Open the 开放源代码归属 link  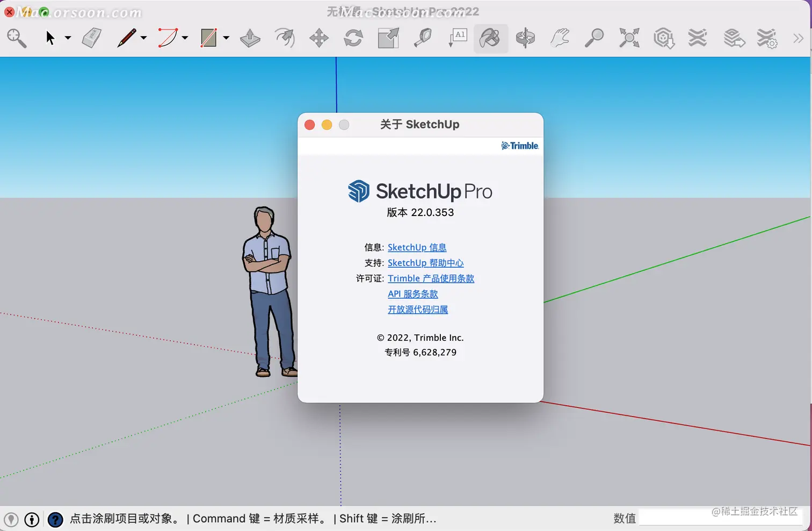[418, 310]
